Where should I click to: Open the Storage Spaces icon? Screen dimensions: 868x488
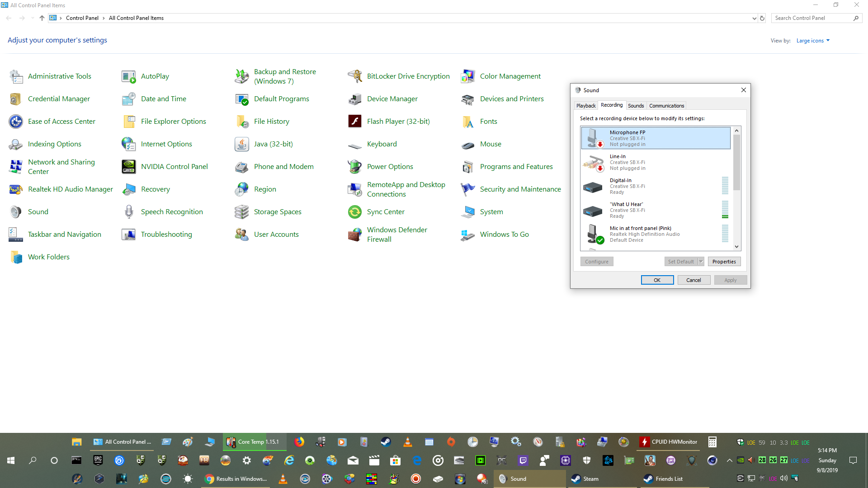[242, 212]
